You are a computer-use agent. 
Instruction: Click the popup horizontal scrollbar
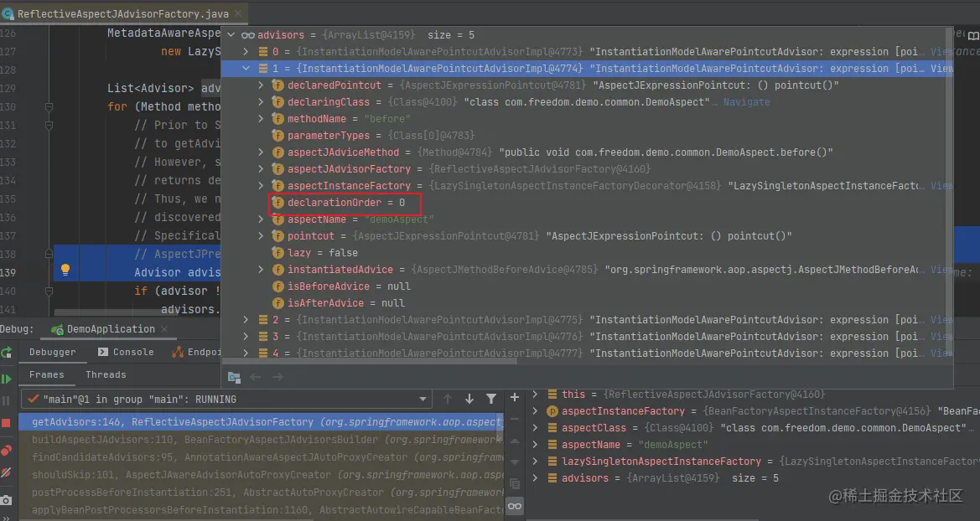[x=370, y=361]
